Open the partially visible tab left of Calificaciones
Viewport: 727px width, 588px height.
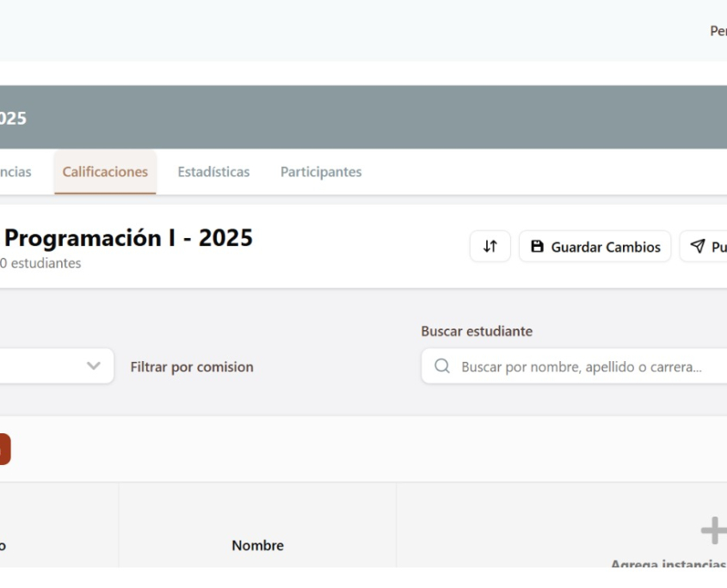pos(15,172)
